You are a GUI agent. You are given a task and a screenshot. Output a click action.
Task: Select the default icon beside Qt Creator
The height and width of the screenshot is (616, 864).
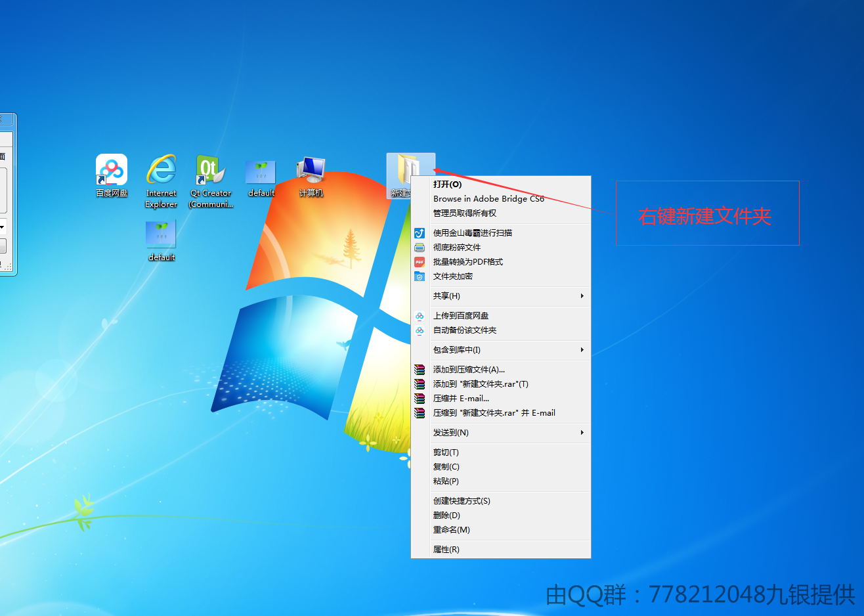(x=261, y=177)
